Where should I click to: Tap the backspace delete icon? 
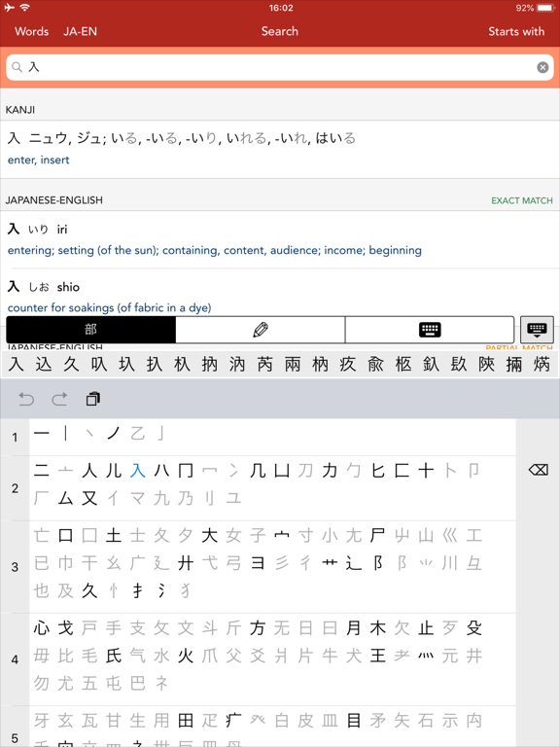pyautogui.click(x=538, y=470)
